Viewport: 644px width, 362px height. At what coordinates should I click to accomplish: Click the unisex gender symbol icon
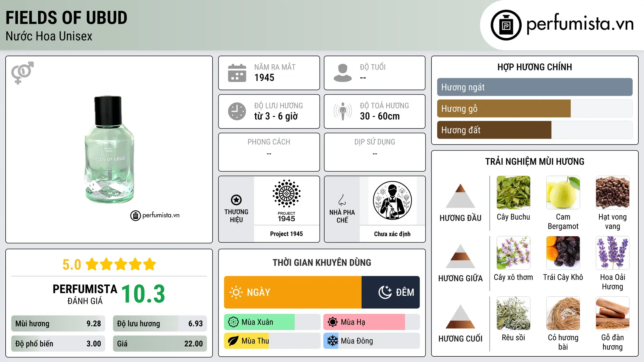[x=22, y=73]
